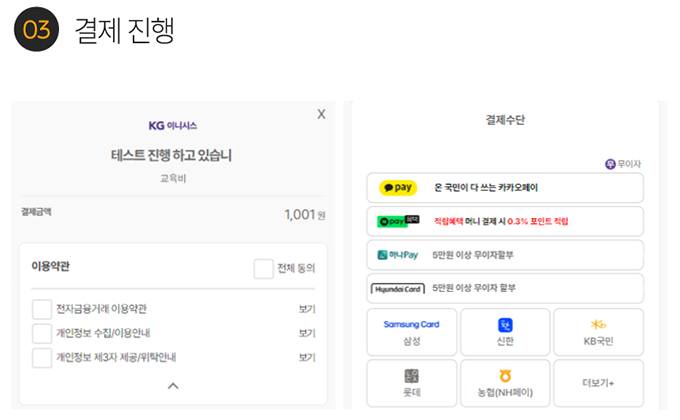The height and width of the screenshot is (420, 680).
Task: Click 더보기+ for more cards
Action: point(598,383)
